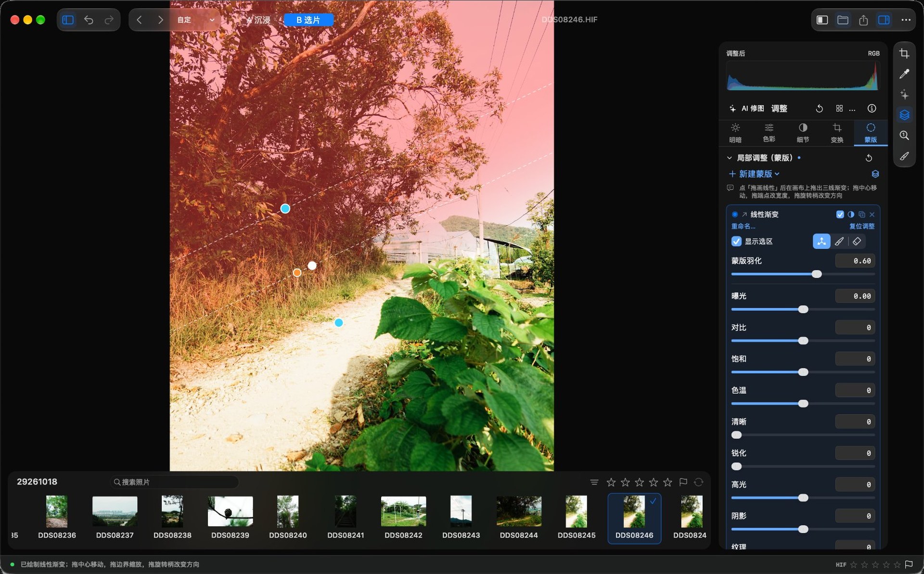The height and width of the screenshot is (574, 924).
Task: Select the crop tool in right toolbar
Action: pos(904,53)
